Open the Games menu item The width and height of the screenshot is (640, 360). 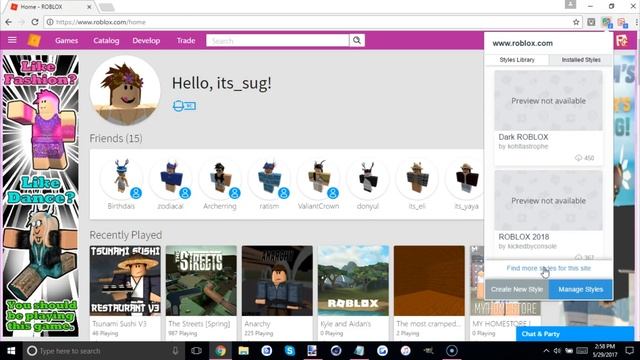[x=67, y=40]
